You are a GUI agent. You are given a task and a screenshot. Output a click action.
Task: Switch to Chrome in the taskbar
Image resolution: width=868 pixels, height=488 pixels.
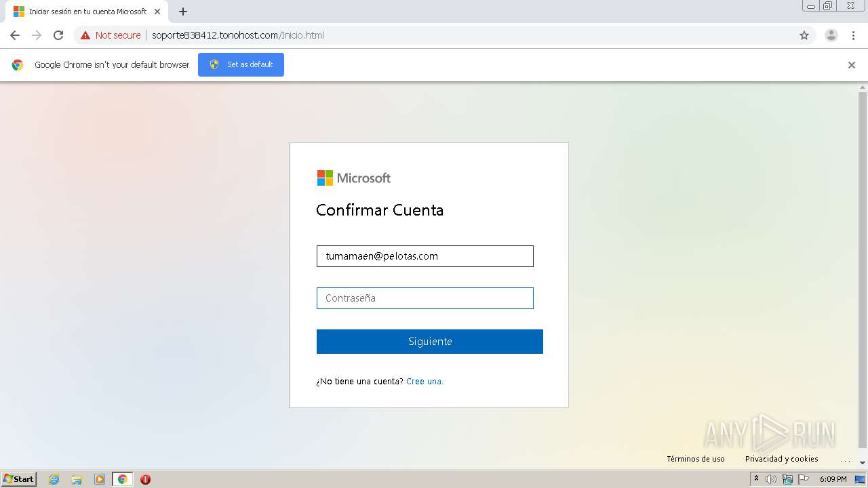[122, 479]
